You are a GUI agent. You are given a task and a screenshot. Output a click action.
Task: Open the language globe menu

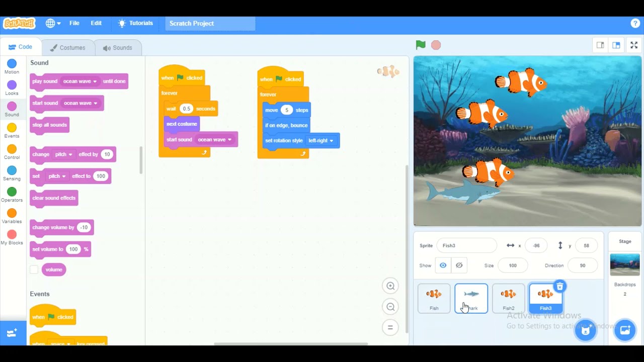(x=53, y=23)
